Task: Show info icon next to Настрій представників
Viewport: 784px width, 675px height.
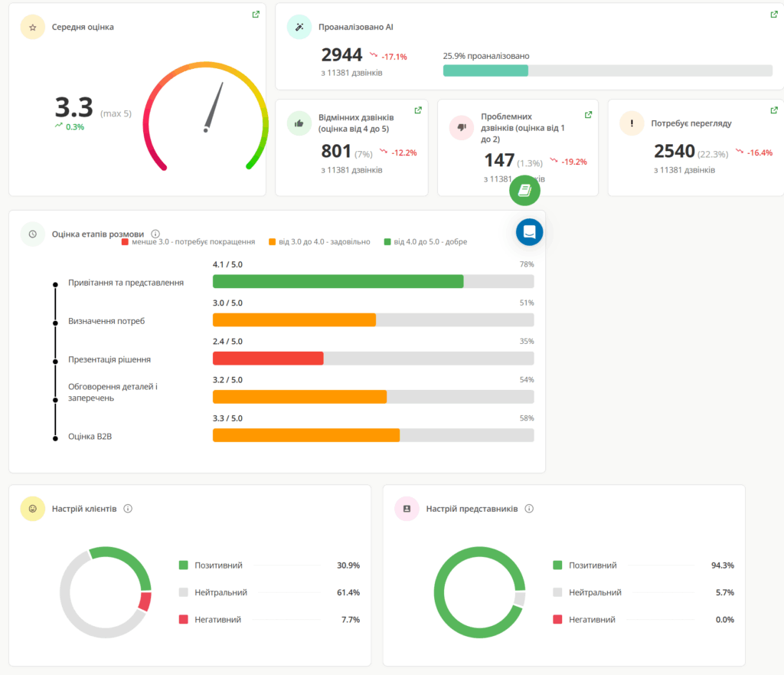Action: pyautogui.click(x=529, y=509)
